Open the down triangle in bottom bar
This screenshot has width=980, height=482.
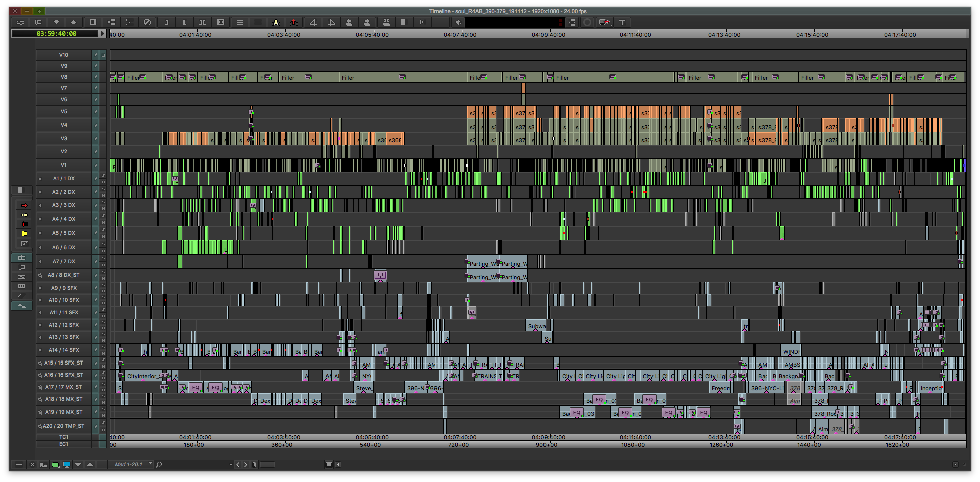[x=78, y=465]
